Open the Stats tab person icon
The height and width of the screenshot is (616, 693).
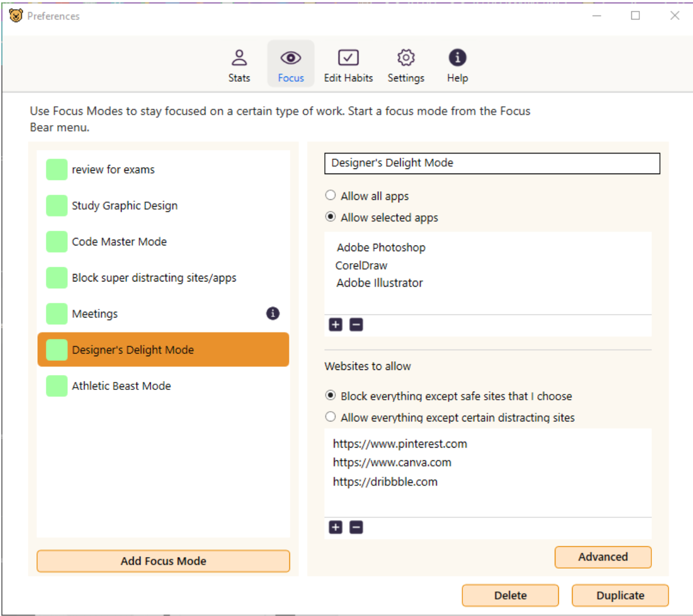(239, 58)
